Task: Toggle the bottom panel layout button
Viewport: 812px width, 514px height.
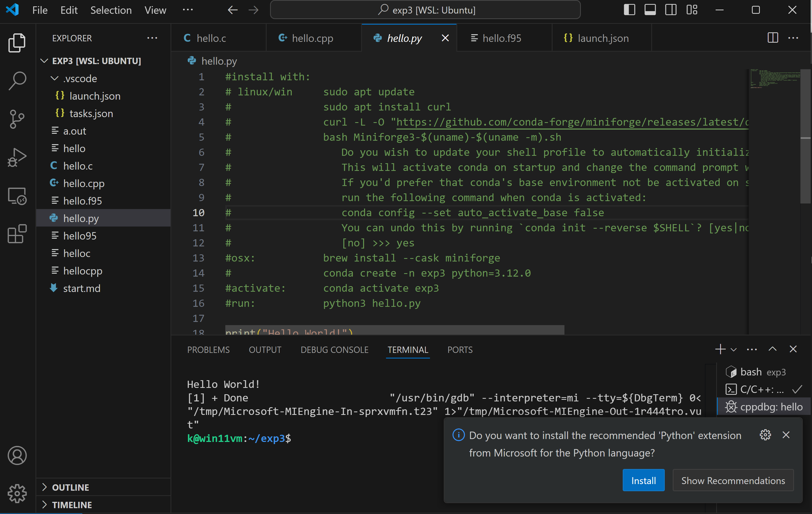Action: pyautogui.click(x=650, y=10)
